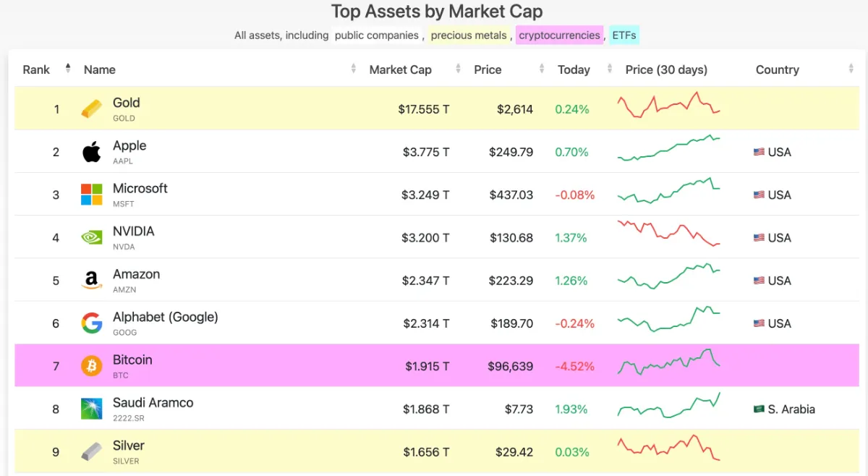
Task: Filter by cryptocurrencies tag
Action: (559, 35)
